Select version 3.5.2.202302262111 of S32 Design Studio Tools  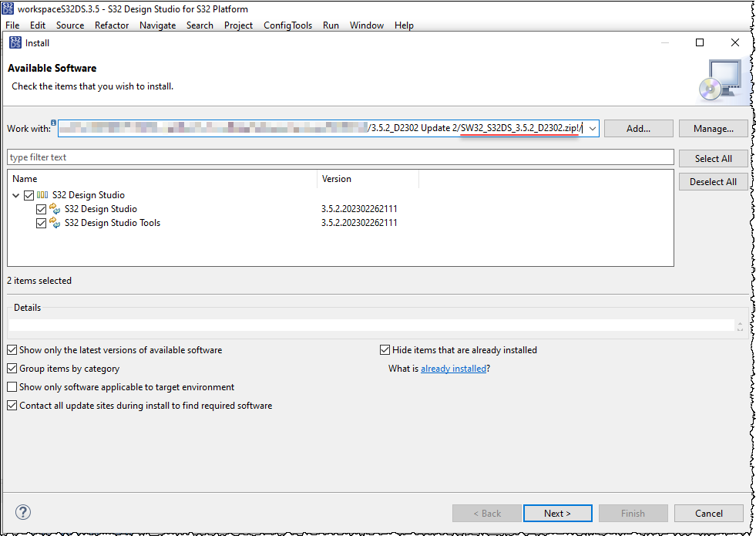(359, 223)
